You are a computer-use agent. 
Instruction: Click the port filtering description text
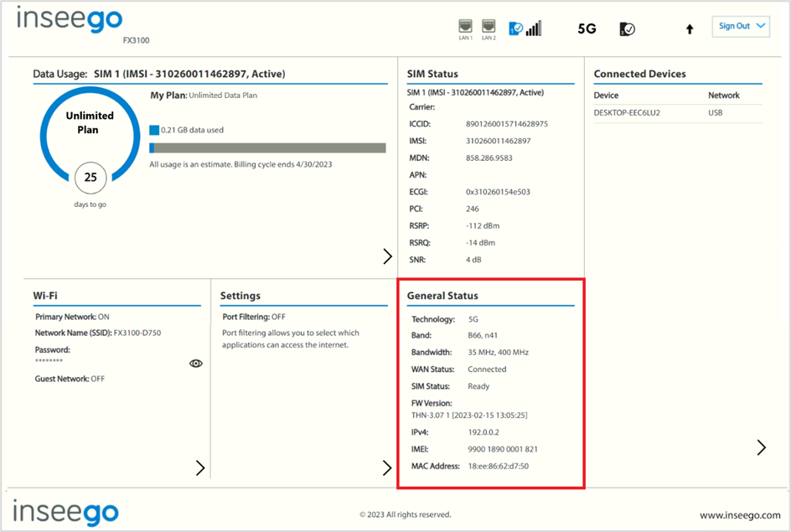click(291, 338)
